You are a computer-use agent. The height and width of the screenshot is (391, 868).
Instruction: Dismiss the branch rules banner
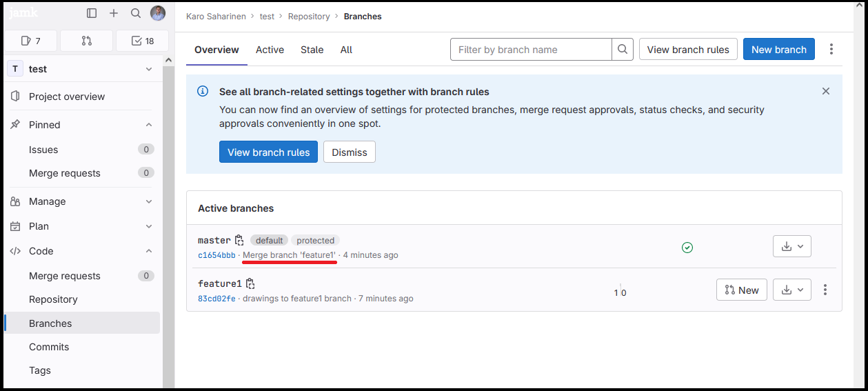[349, 152]
